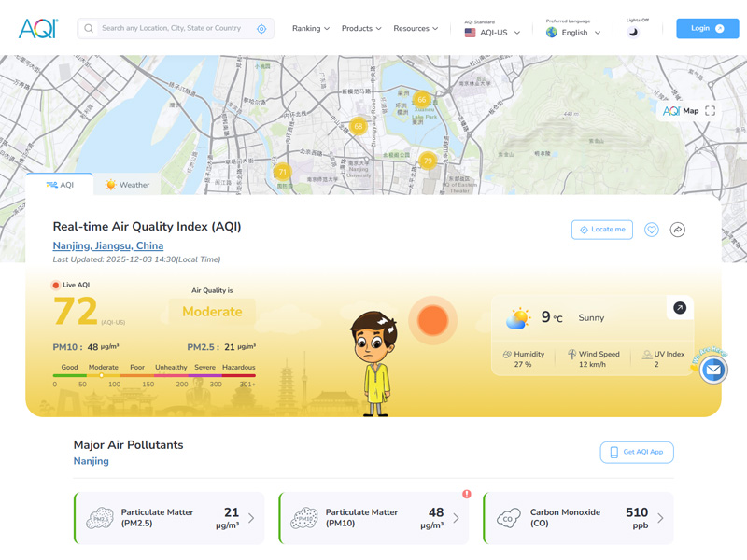Favorite Nanjing using the heart icon
The width and height of the screenshot is (747, 560).
coord(651,230)
